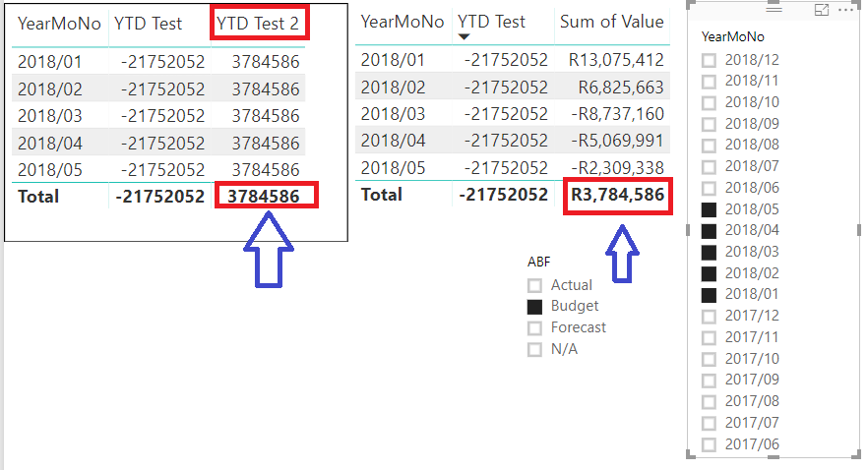The image size is (868, 470).
Task: Toggle the 2017/06 checkbox
Action: click(x=709, y=444)
